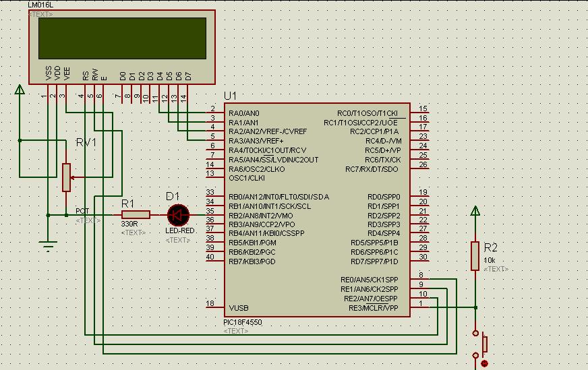This screenshot has width=588, height=370.
Task: Click the 10k value text
Action: [x=490, y=260]
